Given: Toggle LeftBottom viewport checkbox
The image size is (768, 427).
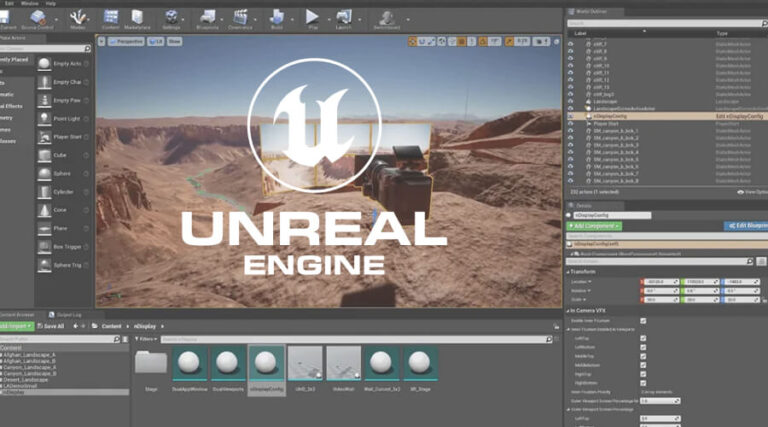Looking at the screenshot, I should pyautogui.click(x=643, y=347).
